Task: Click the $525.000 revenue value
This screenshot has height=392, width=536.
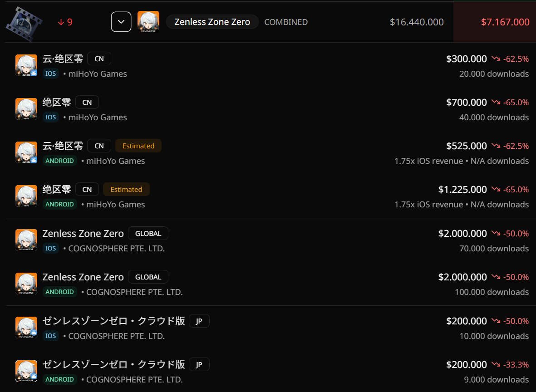Action: click(x=466, y=146)
